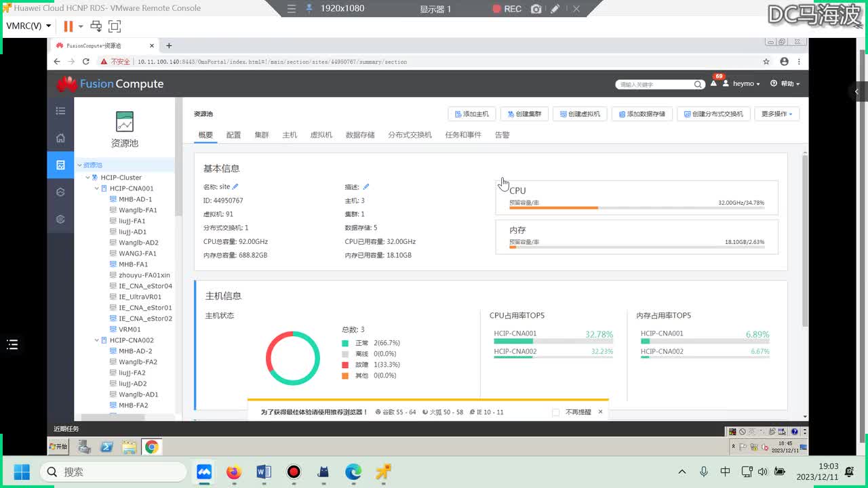Open the sidebar menu list icon
Viewport: 868px width, 488px height.
pyautogui.click(x=60, y=110)
